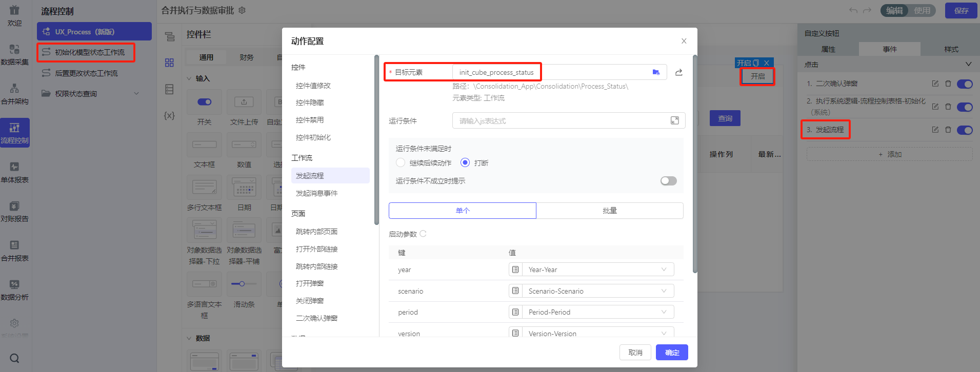
Task: Click the 确定 button
Action: coord(672,353)
